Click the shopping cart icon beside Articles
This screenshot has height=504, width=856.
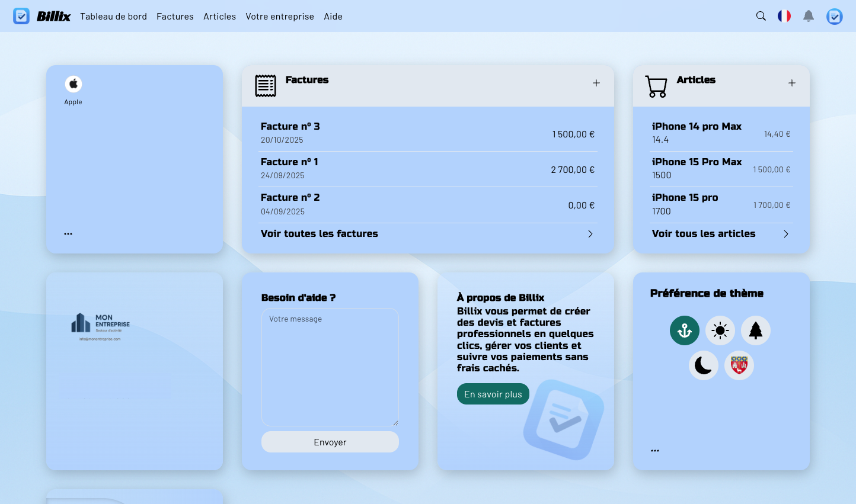click(656, 85)
